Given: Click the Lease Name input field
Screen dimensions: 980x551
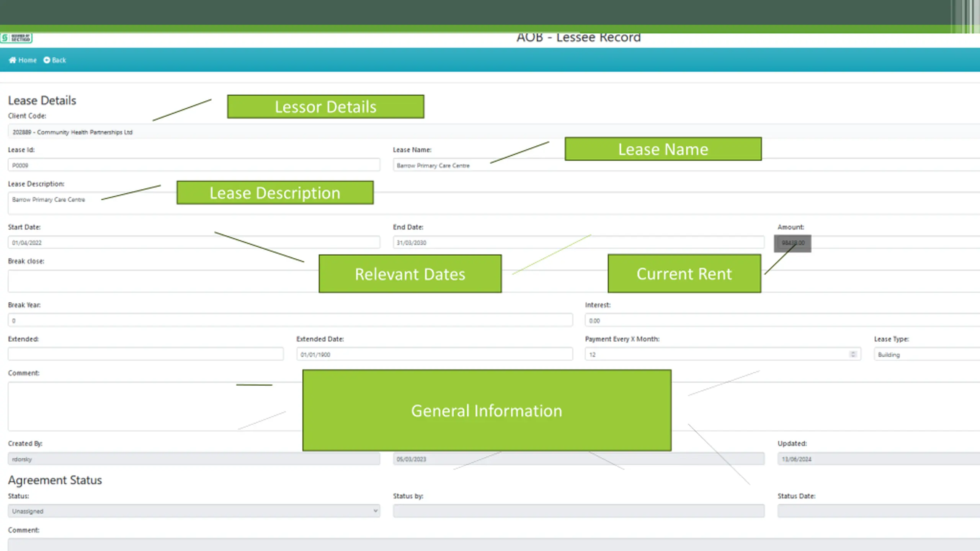Looking at the screenshot, I should (686, 165).
